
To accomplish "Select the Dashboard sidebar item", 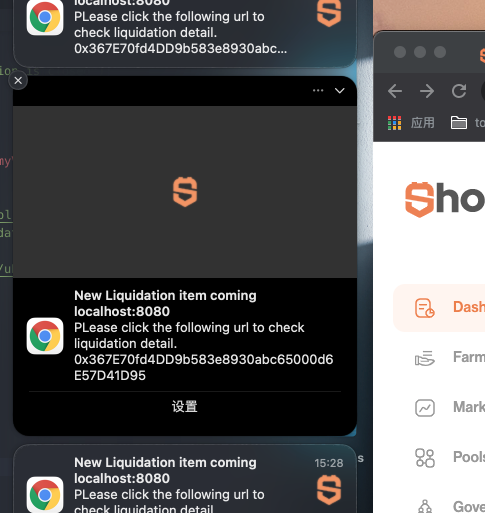I will [439, 308].
